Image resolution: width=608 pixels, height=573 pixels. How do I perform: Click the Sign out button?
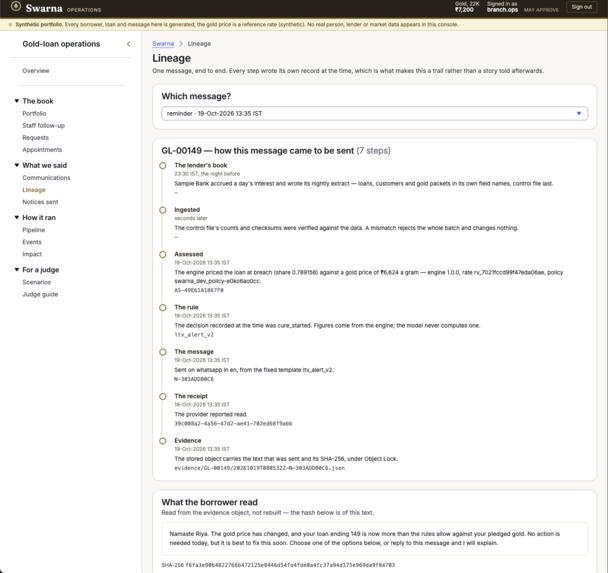click(x=581, y=7)
